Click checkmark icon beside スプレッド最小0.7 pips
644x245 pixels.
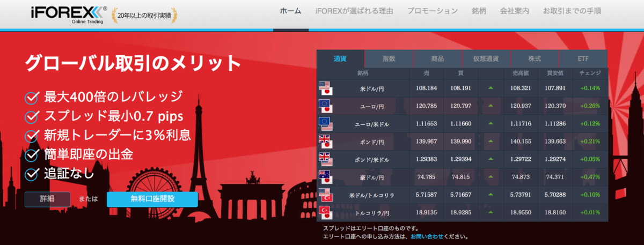point(32,116)
